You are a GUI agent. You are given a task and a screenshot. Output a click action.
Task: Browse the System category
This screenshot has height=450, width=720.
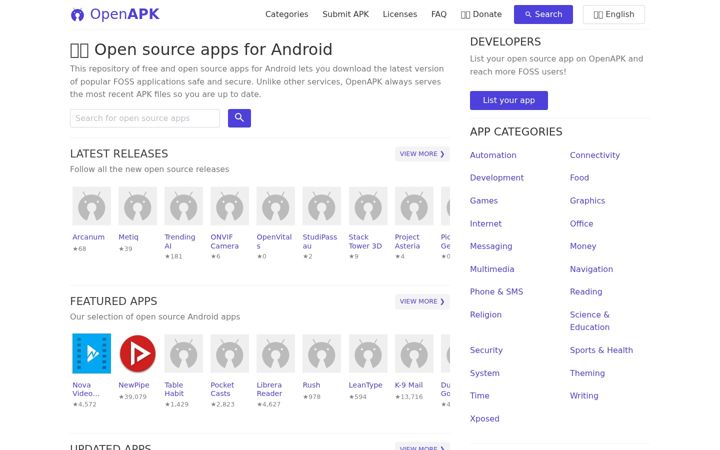484,373
